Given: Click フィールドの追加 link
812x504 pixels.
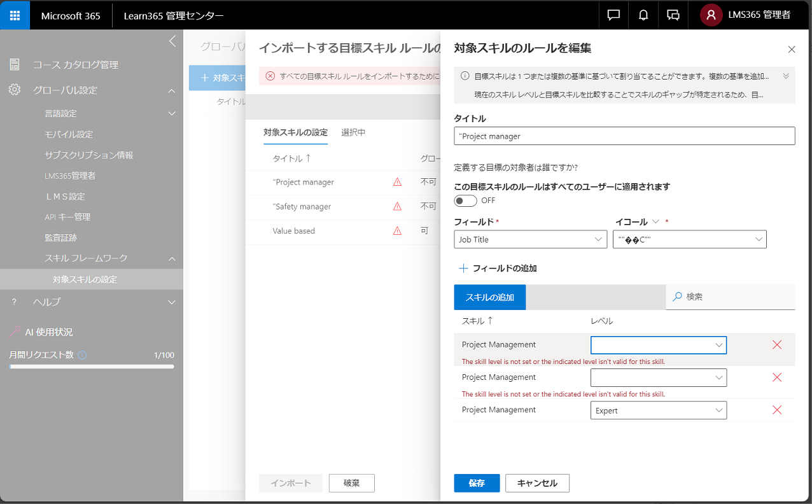Looking at the screenshot, I should [x=505, y=268].
